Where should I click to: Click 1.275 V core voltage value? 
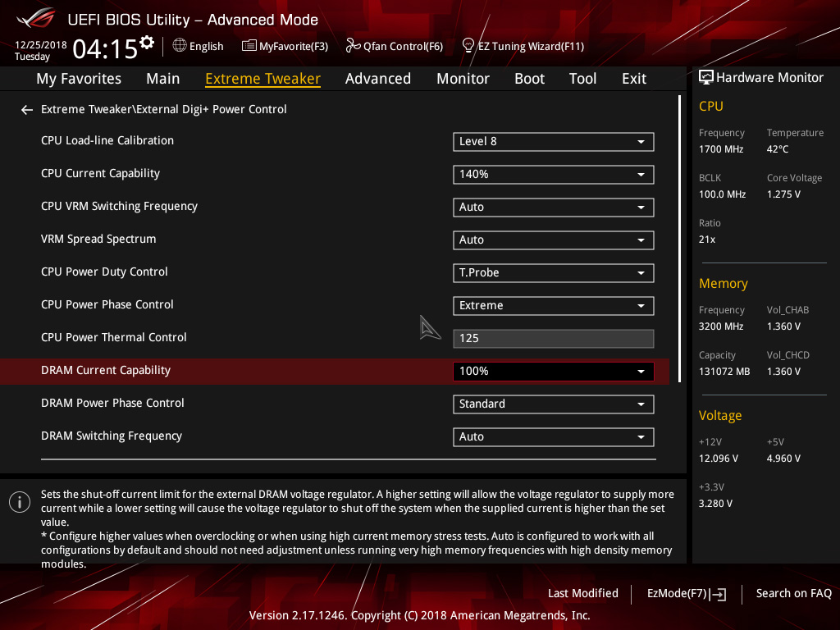[x=783, y=194]
